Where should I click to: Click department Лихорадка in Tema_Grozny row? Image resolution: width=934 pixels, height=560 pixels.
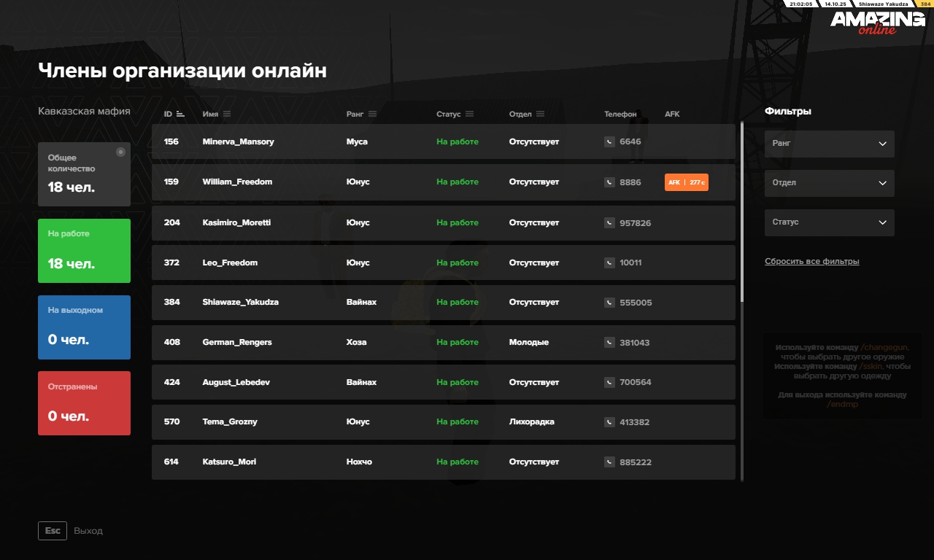[532, 421]
